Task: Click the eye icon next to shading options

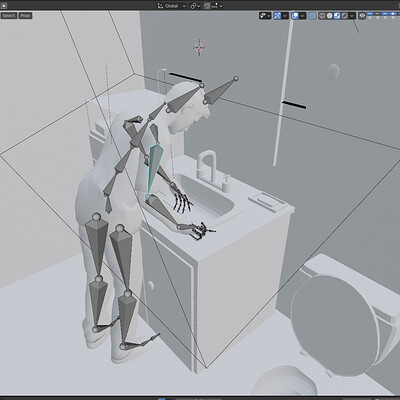Action: (362, 16)
